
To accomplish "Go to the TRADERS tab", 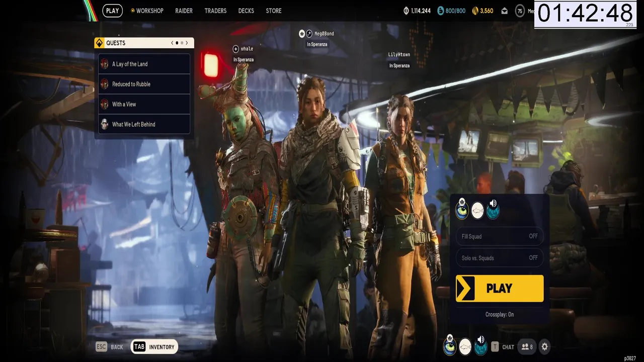I will click(215, 11).
